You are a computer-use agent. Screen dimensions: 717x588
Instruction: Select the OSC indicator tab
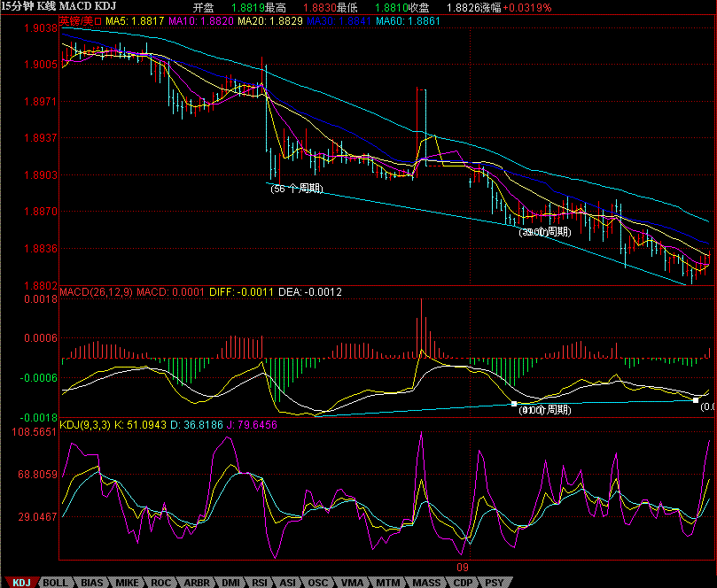click(x=319, y=582)
